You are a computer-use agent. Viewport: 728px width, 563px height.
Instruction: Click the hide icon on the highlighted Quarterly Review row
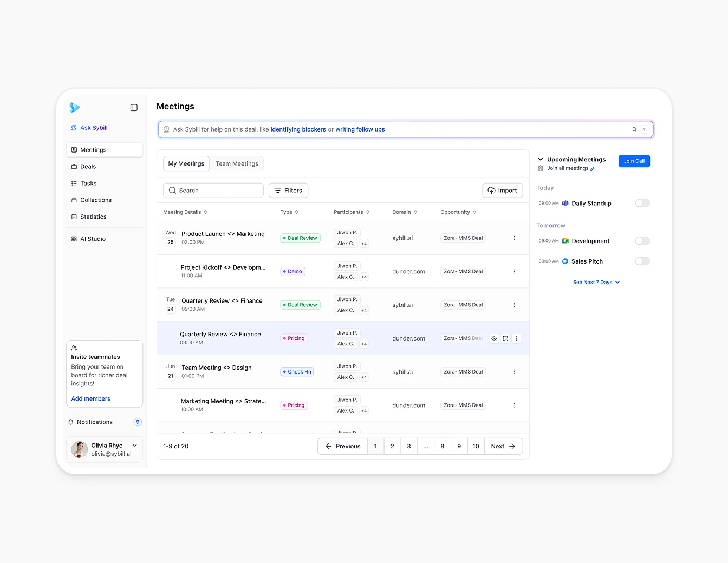[493, 338]
